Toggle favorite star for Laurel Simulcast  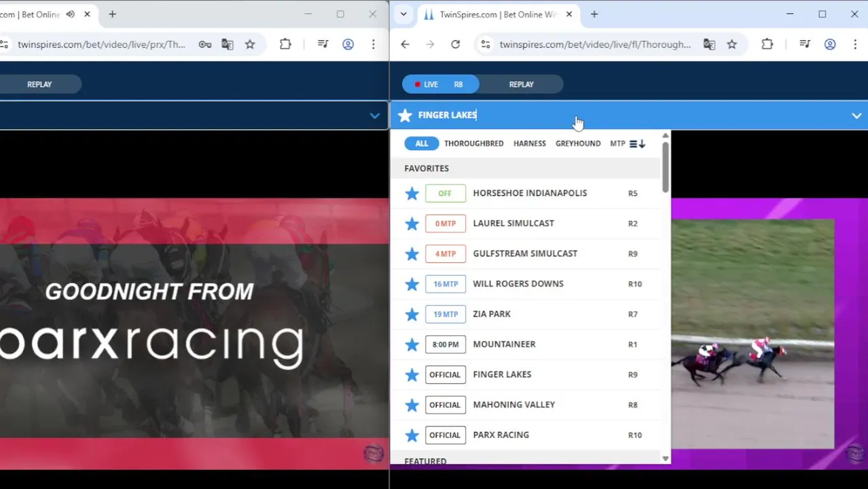point(412,223)
